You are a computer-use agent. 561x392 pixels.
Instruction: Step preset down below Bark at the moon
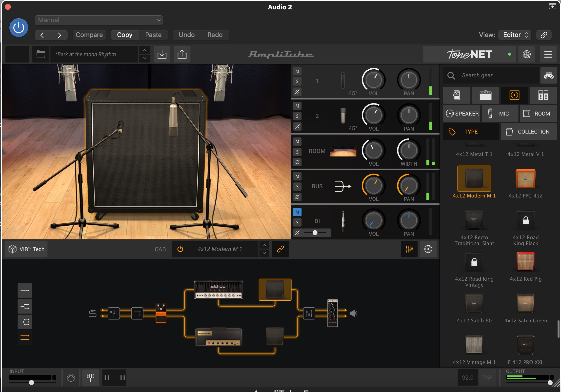pos(145,58)
